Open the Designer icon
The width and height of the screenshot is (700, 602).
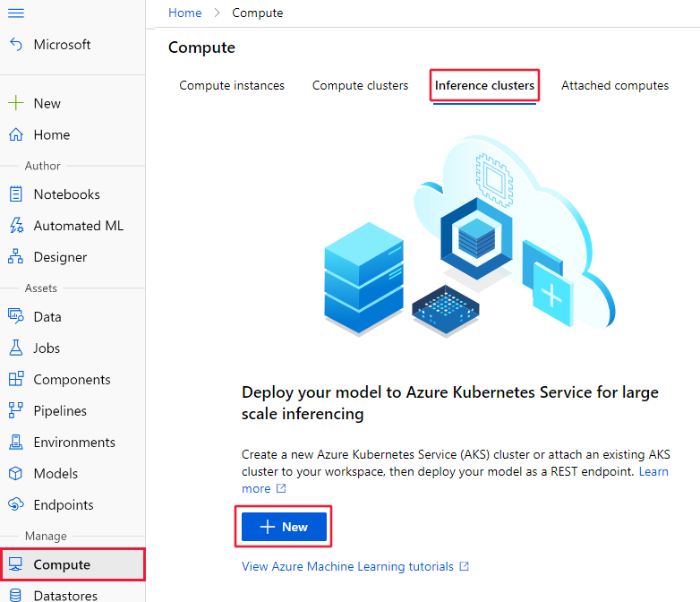[x=15, y=257]
